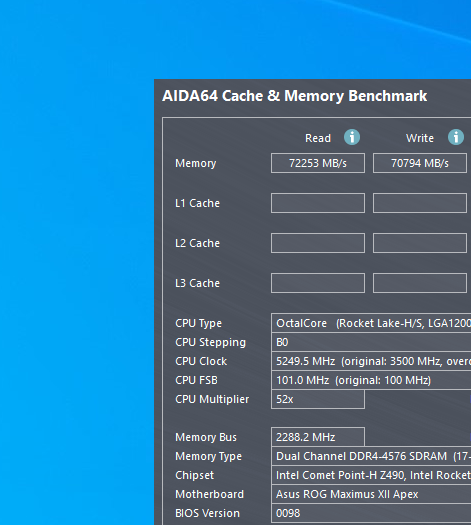This screenshot has height=525, width=471.
Task: Select the Memory Bus field showing 2288.2 MHz
Action: point(318,437)
